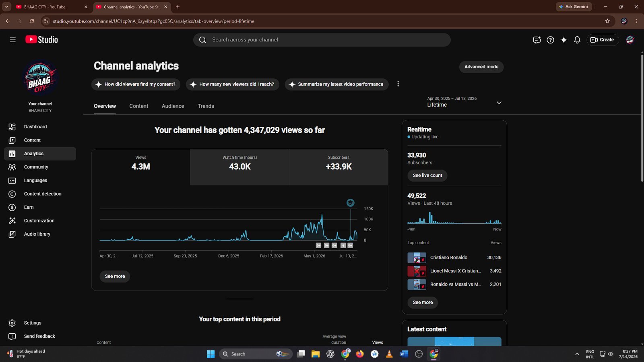Click the Windows taskbar Search box

[256, 354]
